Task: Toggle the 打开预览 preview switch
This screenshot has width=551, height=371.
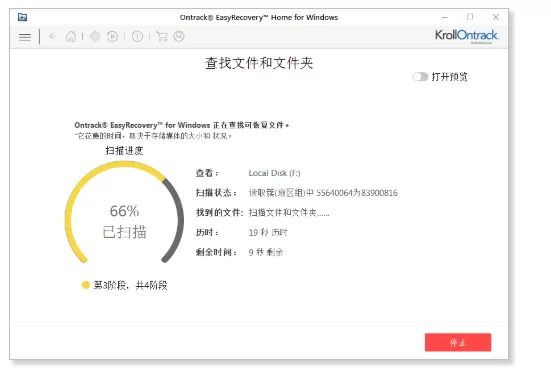Action: click(420, 77)
